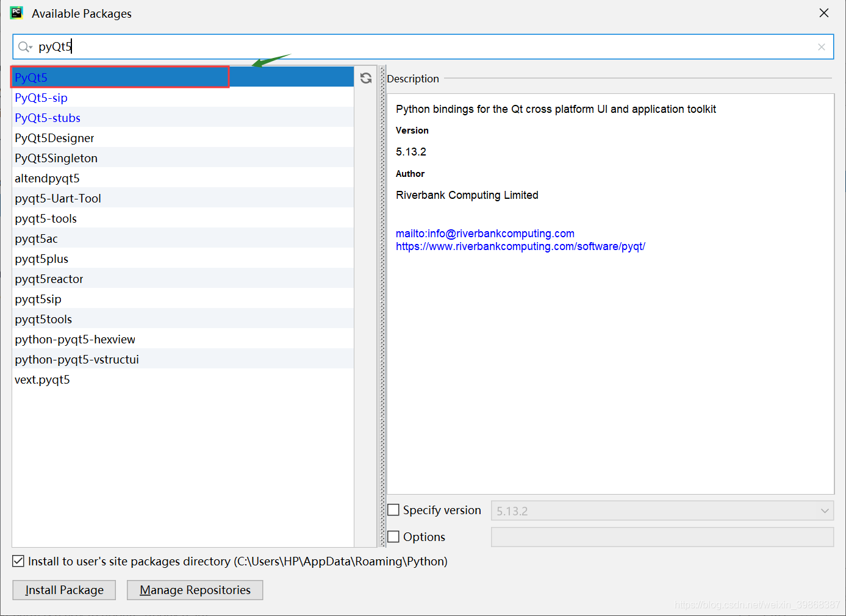Select the pyqt5ac package
Viewport: 846px width, 616px height.
tap(183, 238)
